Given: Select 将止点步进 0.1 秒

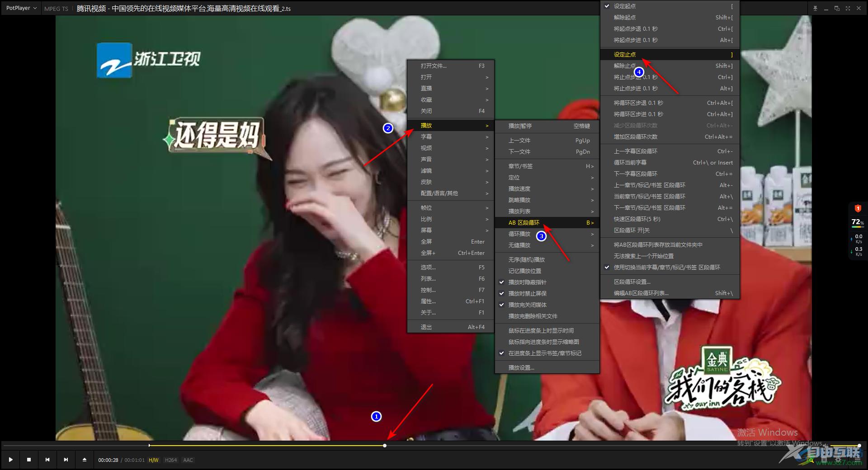Looking at the screenshot, I should 670,88.
